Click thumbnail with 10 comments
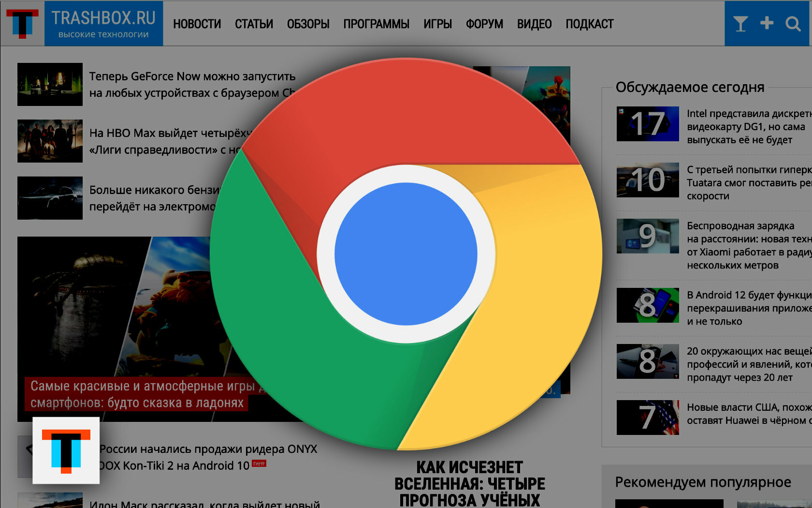The height and width of the screenshot is (508, 812). coord(648,180)
